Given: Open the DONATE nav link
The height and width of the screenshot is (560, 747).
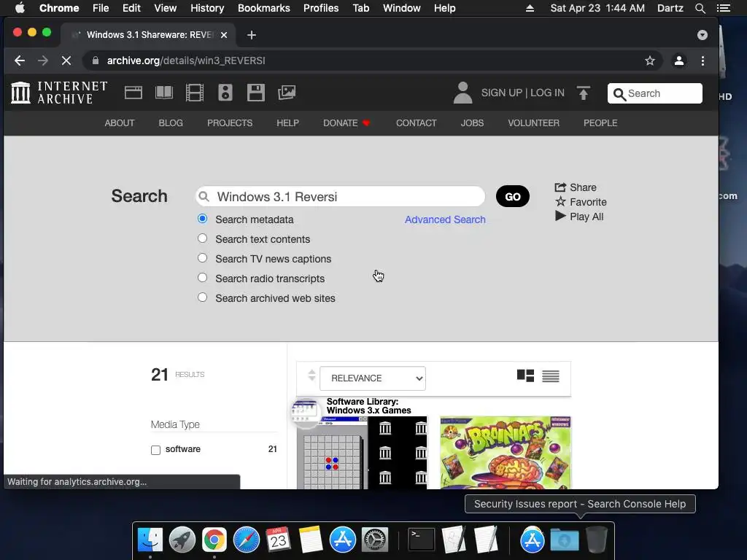Looking at the screenshot, I should pos(347,122).
